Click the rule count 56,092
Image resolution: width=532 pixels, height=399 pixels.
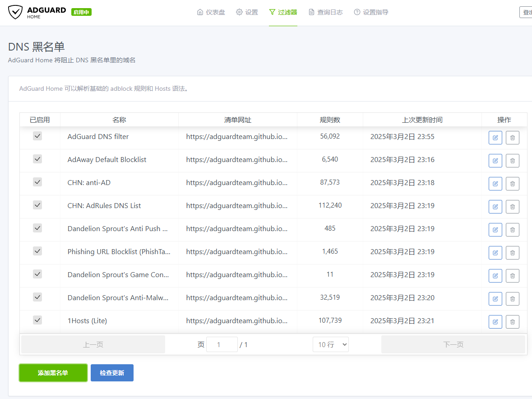click(x=330, y=136)
